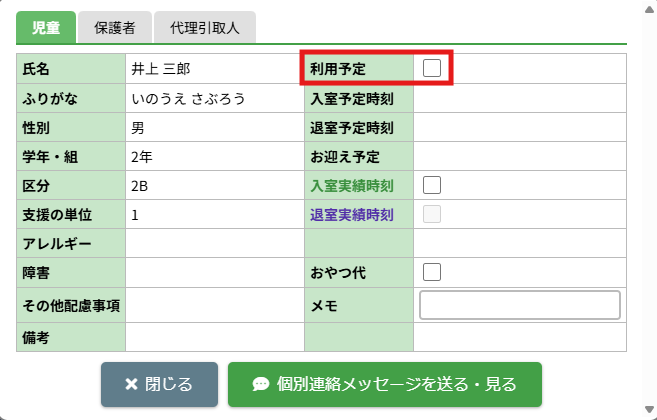Screen dimensions: 657x420
Task: Focus the メモ text field
Action: [520, 305]
